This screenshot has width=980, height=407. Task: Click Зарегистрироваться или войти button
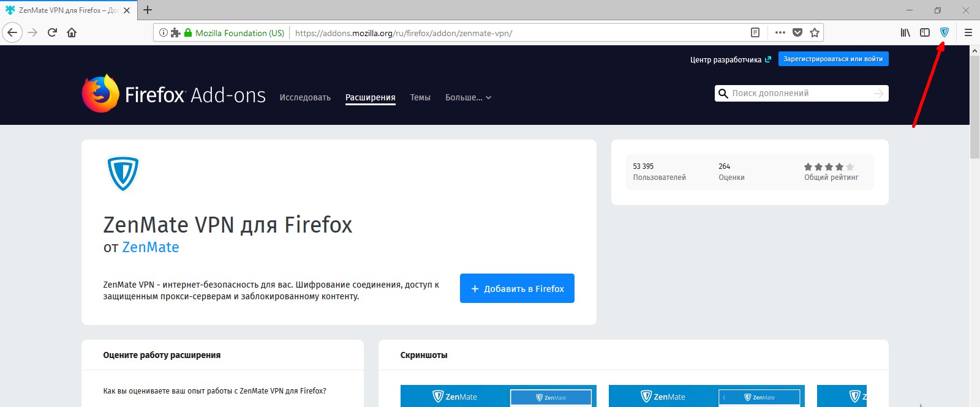click(x=833, y=59)
